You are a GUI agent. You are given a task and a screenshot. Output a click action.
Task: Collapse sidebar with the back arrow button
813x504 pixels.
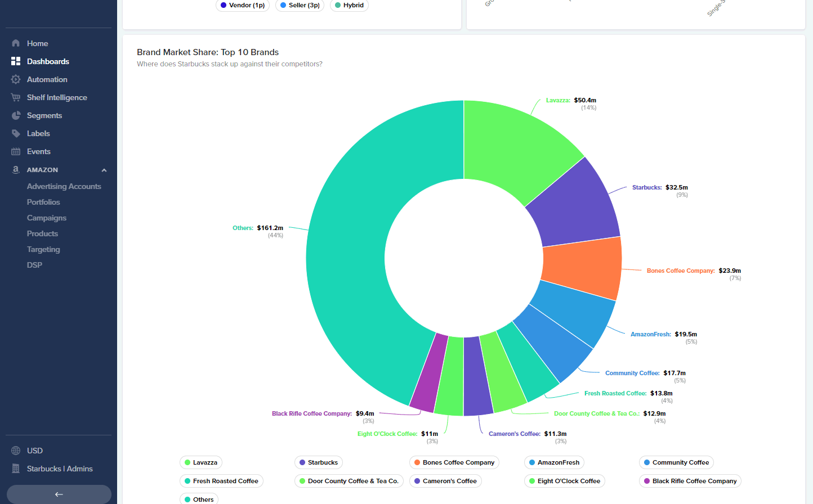[x=59, y=494]
